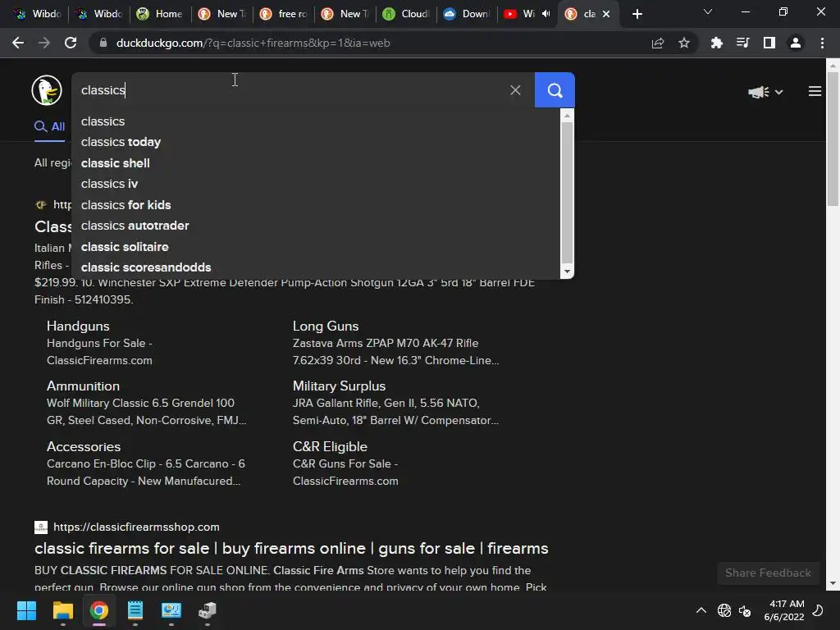Select the All search filter
This screenshot has width=840, height=630.
(50, 126)
